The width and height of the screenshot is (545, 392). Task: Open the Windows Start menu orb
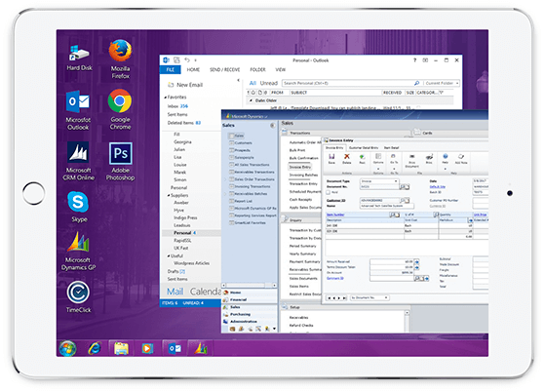67,348
